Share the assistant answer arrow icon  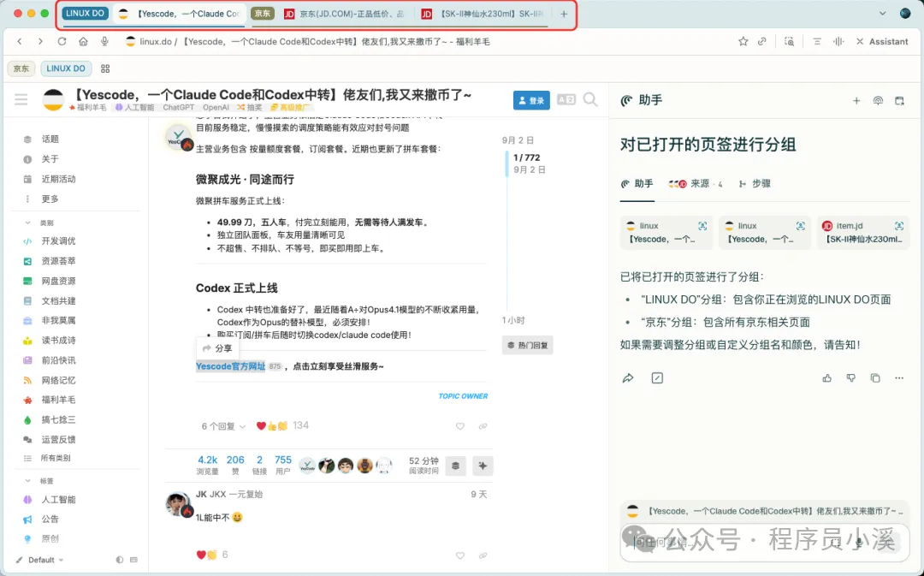[x=628, y=378]
